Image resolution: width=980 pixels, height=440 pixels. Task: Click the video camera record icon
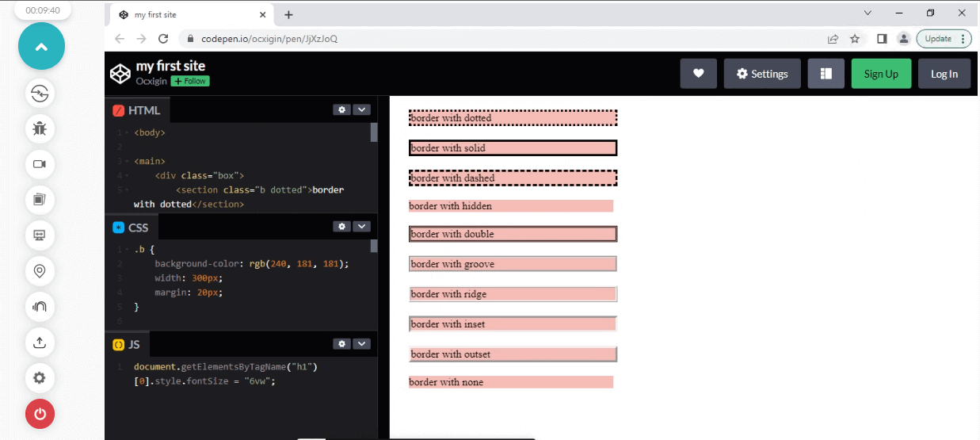40,164
